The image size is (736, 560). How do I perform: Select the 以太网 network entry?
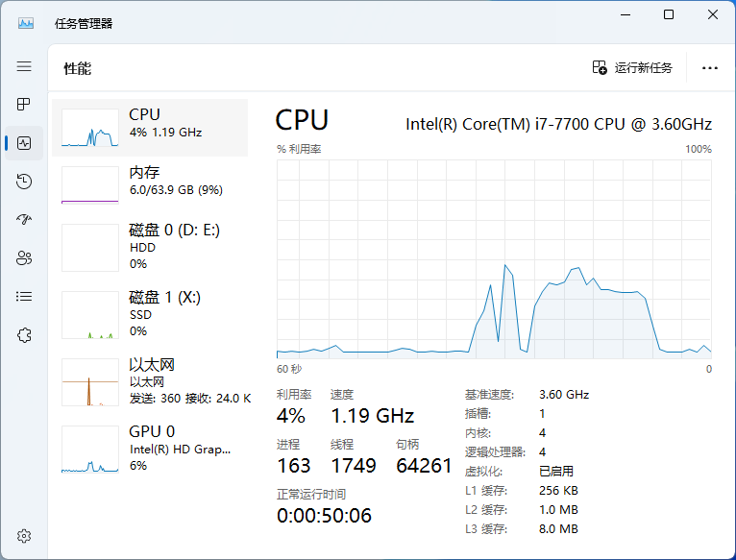click(x=149, y=381)
